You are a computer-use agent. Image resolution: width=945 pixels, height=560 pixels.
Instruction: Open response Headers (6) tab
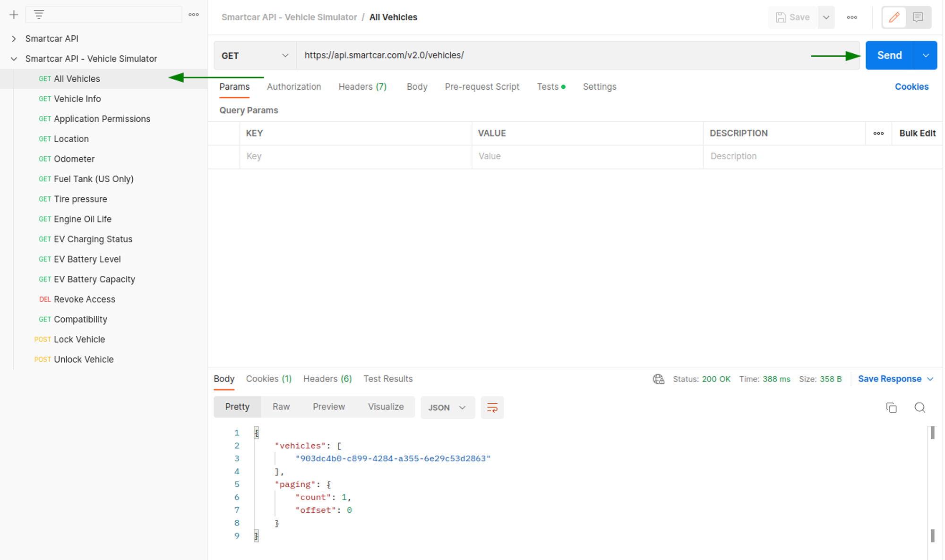(x=327, y=379)
